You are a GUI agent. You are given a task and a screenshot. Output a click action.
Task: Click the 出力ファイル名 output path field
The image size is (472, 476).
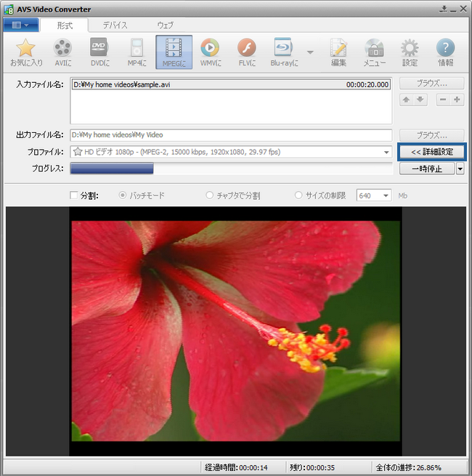click(231, 135)
